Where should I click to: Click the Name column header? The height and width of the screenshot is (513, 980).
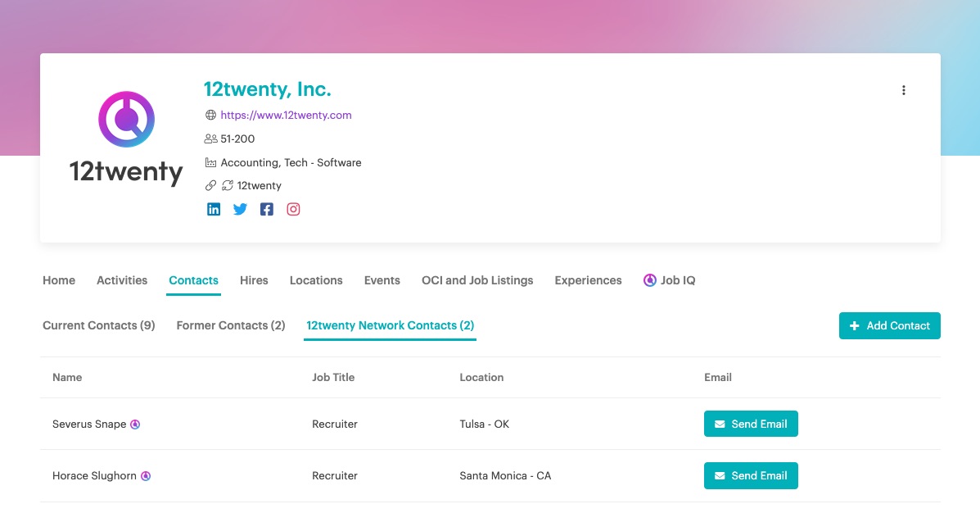[67, 377]
